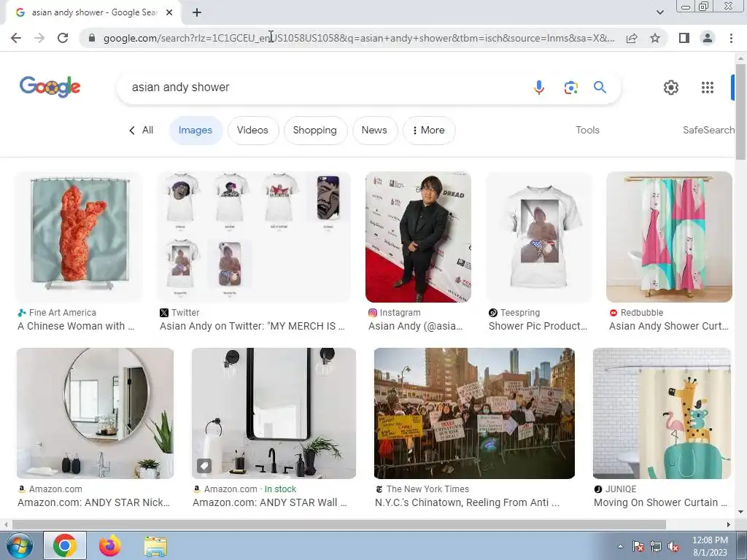The width and height of the screenshot is (747, 560).
Task: Bookmark this page with the star icon
Action: coord(655,38)
